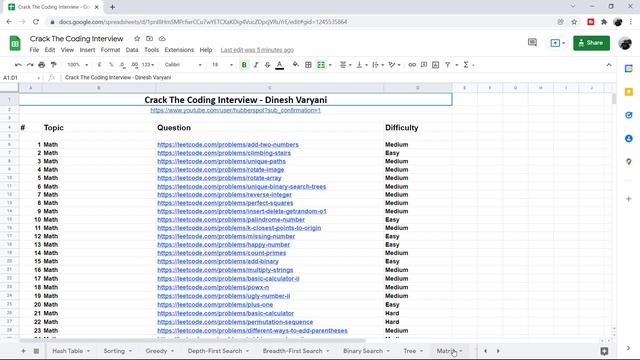The height and width of the screenshot is (360, 640).
Task: Open the zoom level dropdown
Action: [77, 65]
